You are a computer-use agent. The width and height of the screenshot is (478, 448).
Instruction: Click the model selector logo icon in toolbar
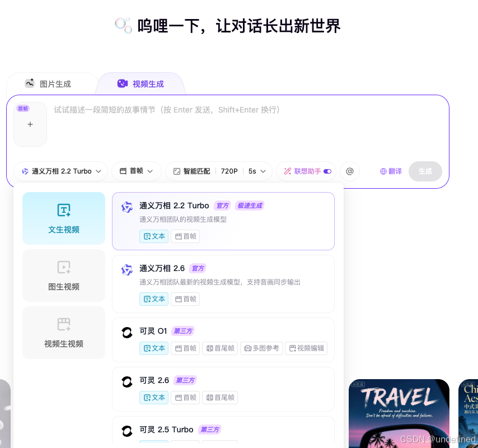[25, 171]
